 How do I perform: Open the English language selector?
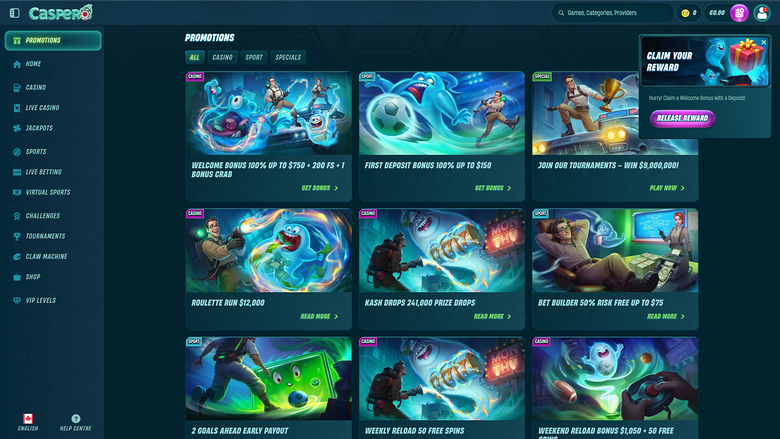28,423
